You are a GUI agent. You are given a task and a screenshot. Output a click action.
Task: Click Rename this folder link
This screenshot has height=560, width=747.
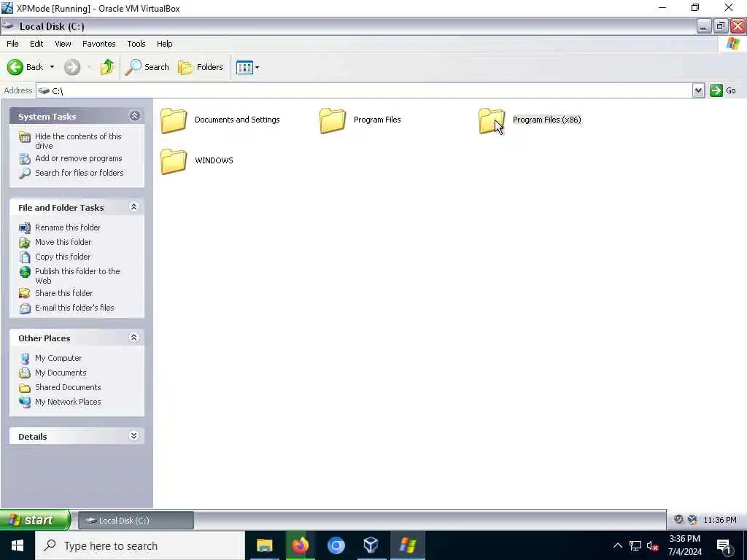point(68,227)
